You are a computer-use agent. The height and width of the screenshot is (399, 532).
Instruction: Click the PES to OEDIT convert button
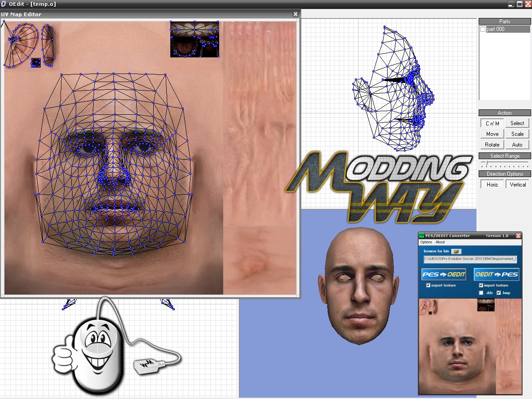tap(443, 274)
